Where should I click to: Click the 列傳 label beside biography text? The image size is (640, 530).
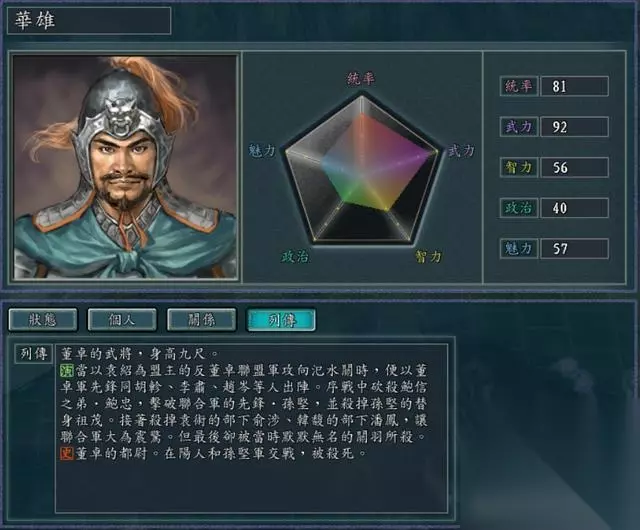click(33, 354)
